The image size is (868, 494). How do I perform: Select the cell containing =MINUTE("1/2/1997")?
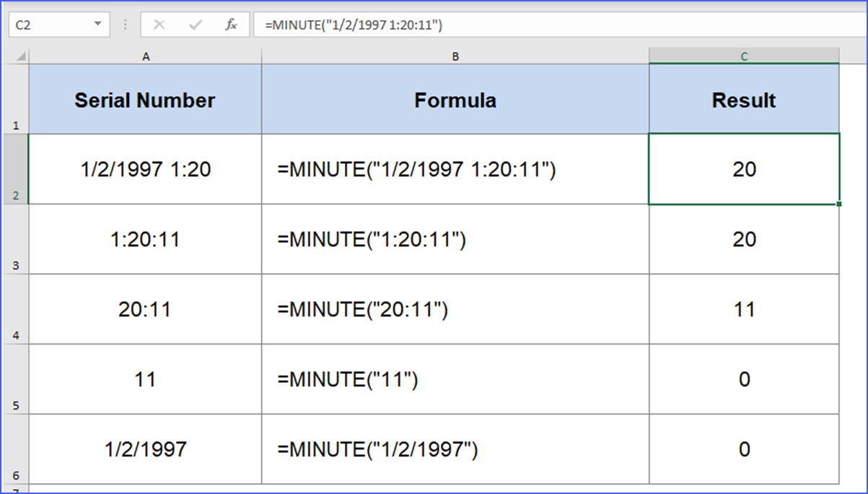coord(455,448)
